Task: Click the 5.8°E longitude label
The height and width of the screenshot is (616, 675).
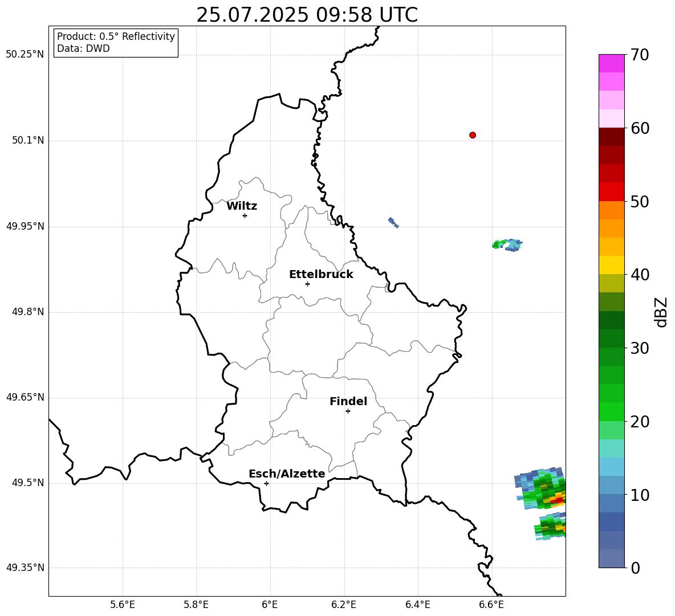Action: pyautogui.click(x=196, y=605)
